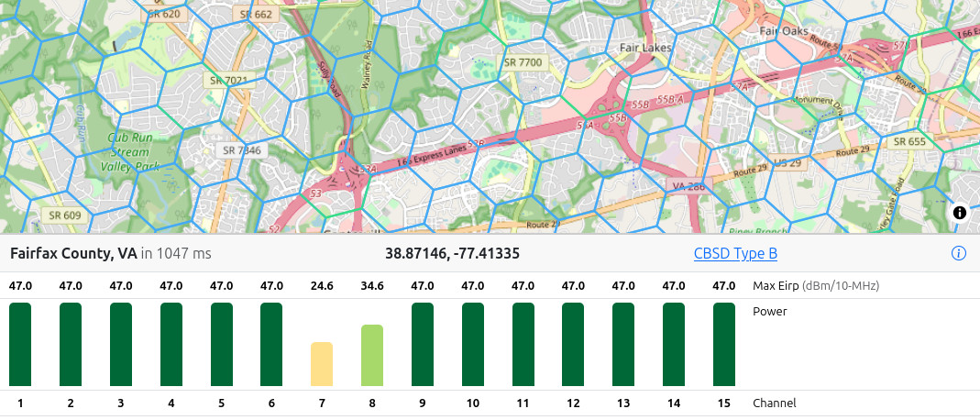Screen dimensions: 980x420
Task: Click the 34.6 Max Eirp value
Action: [x=372, y=285]
